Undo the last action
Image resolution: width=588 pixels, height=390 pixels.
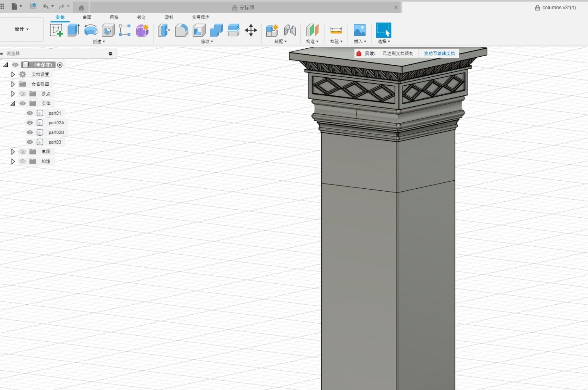pos(46,6)
